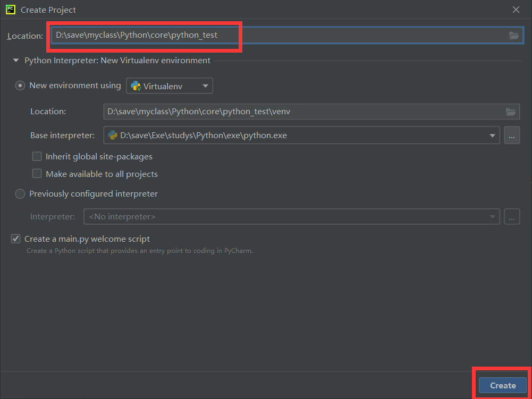Open the Virtualenv environment type dropdown
Image resolution: width=532 pixels, height=399 pixels.
pyautogui.click(x=170, y=86)
